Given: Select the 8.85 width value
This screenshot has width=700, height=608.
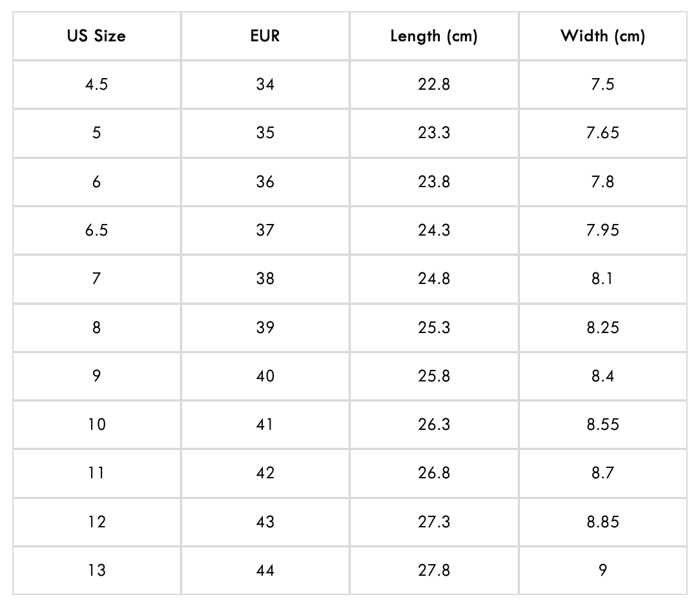Looking at the screenshot, I should [x=602, y=522].
